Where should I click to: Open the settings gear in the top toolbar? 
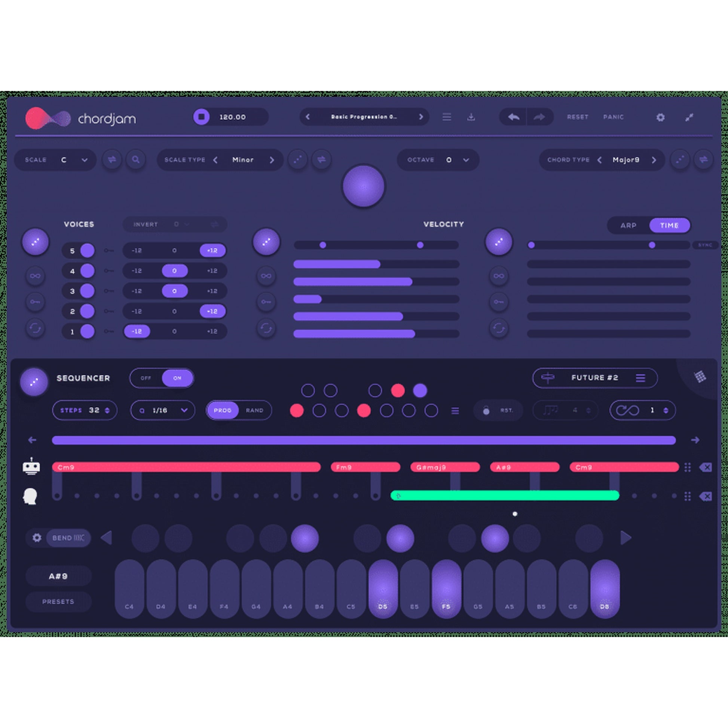[x=660, y=117]
